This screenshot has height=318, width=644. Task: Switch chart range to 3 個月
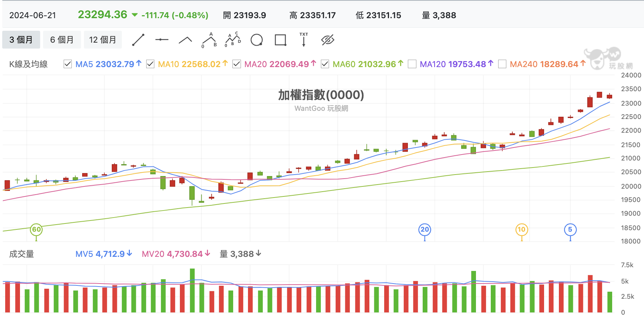[x=21, y=40]
